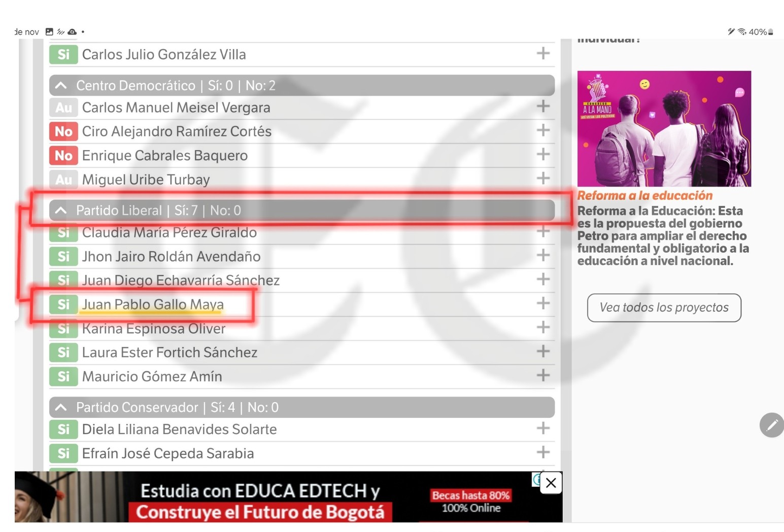The image size is (784, 532).
Task: Expand plus icon beside Carlos Julio González Villa
Action: point(543,53)
